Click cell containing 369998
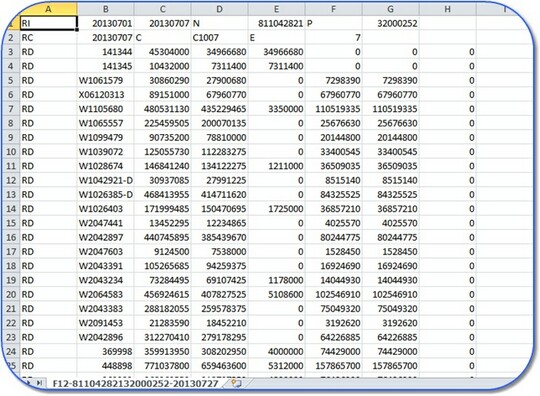This screenshot has width=540, height=396. [x=105, y=352]
